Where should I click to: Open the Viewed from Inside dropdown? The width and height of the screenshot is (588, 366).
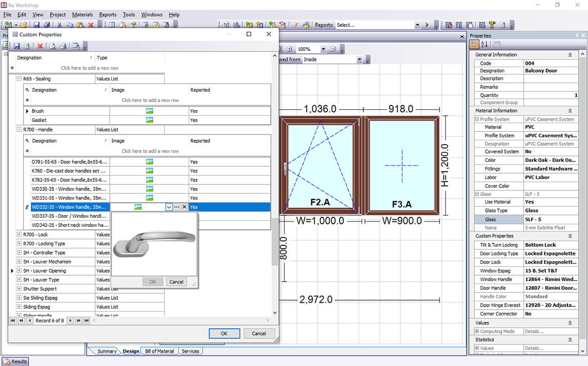pos(359,59)
